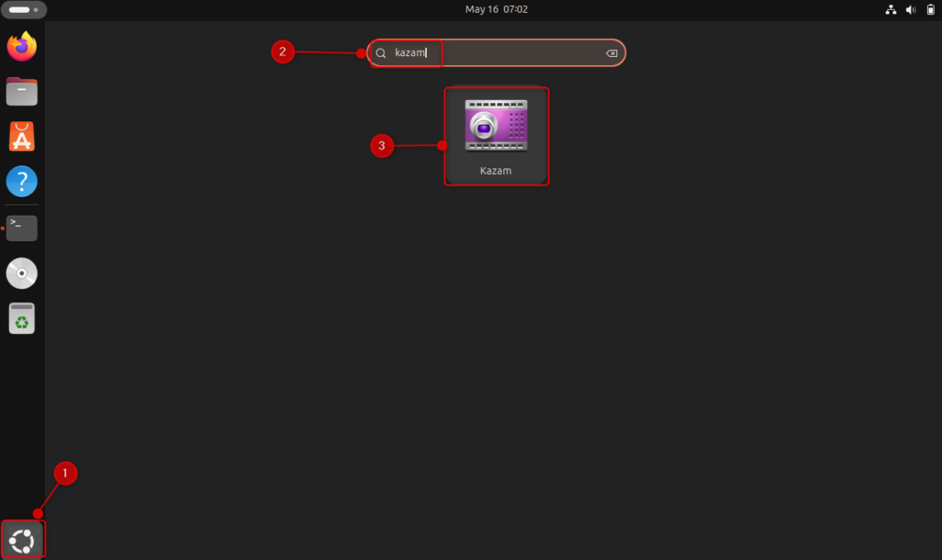Focus the search input field
Image resolution: width=942 pixels, height=560 pixels.
click(497, 52)
